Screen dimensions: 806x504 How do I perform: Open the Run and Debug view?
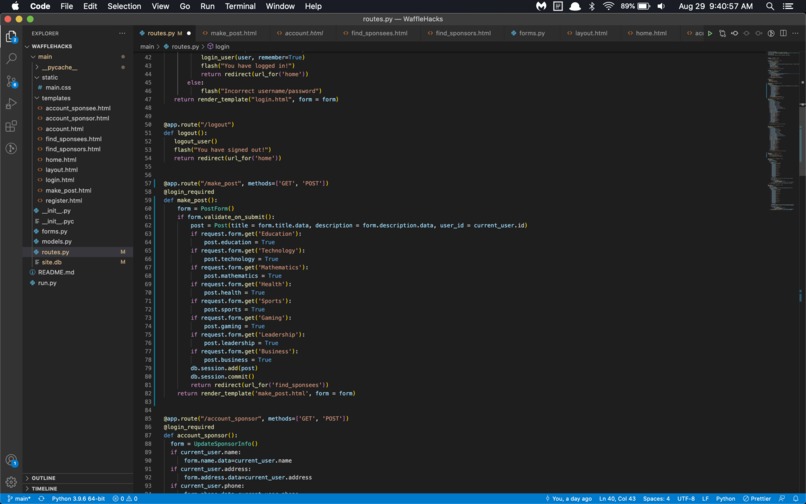11,103
